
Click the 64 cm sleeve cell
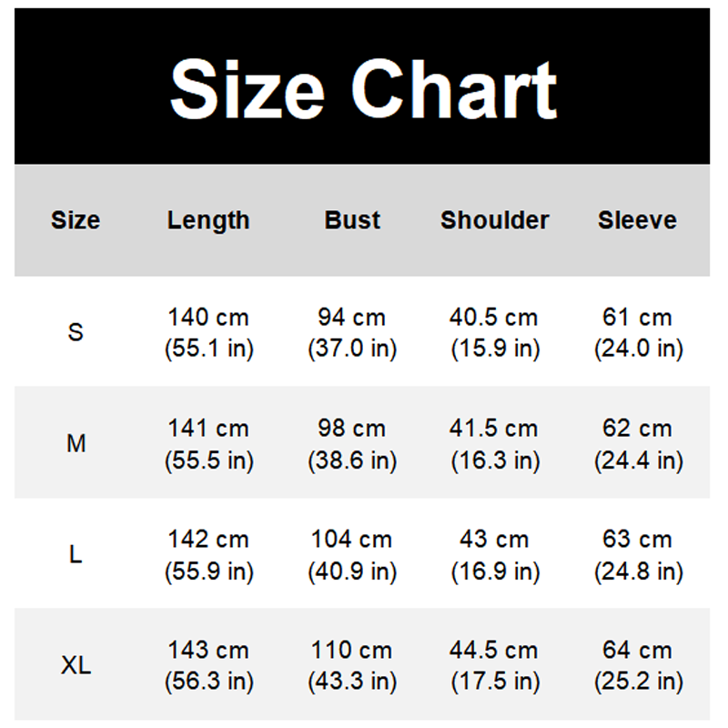(639, 666)
